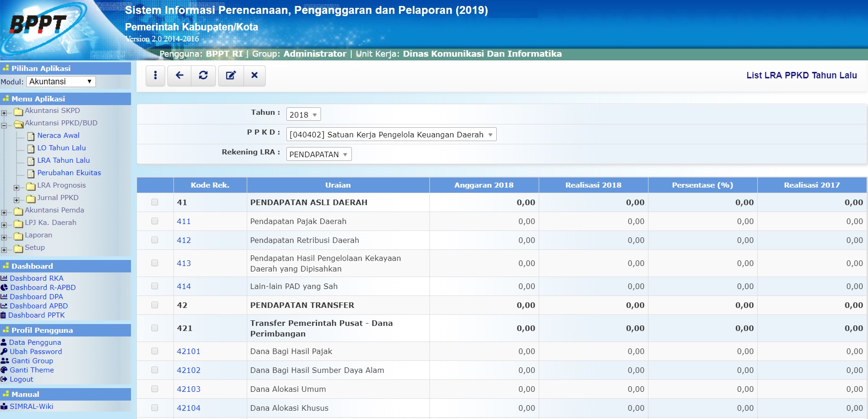Image resolution: width=868 pixels, height=419 pixels.
Task: Select Neraca Awal in the sidebar menu
Action: click(x=58, y=135)
